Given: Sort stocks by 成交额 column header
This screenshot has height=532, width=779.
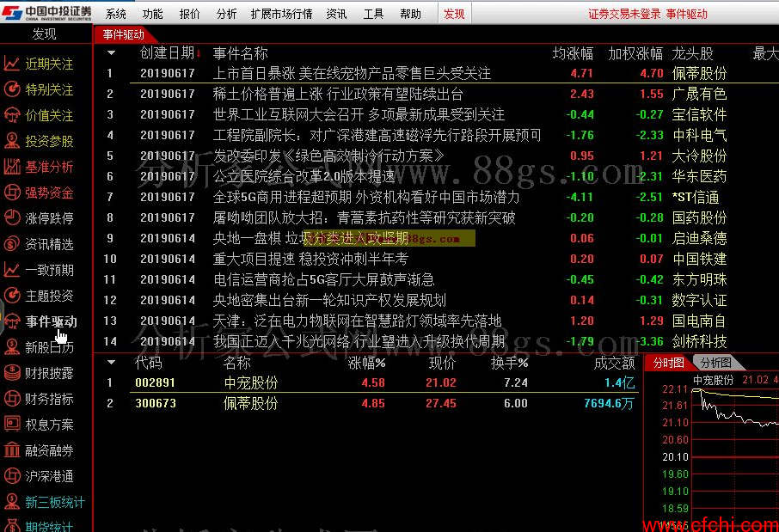Looking at the screenshot, I should coord(614,363).
